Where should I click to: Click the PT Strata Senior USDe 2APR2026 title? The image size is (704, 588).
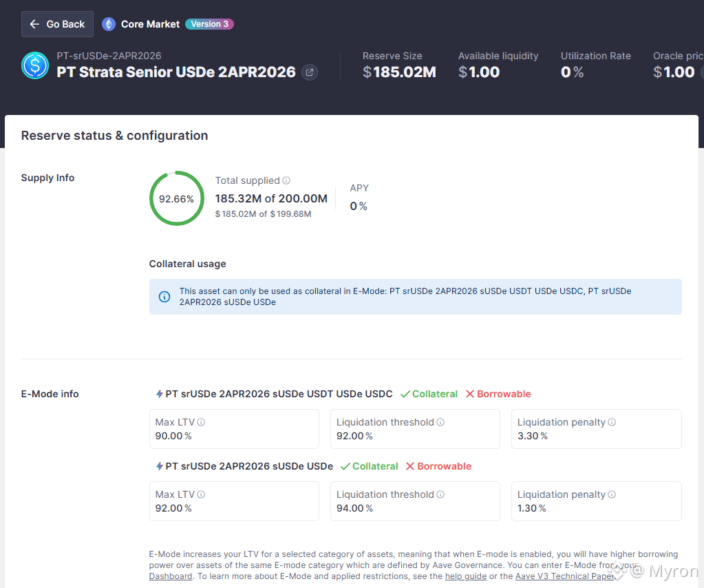click(176, 72)
